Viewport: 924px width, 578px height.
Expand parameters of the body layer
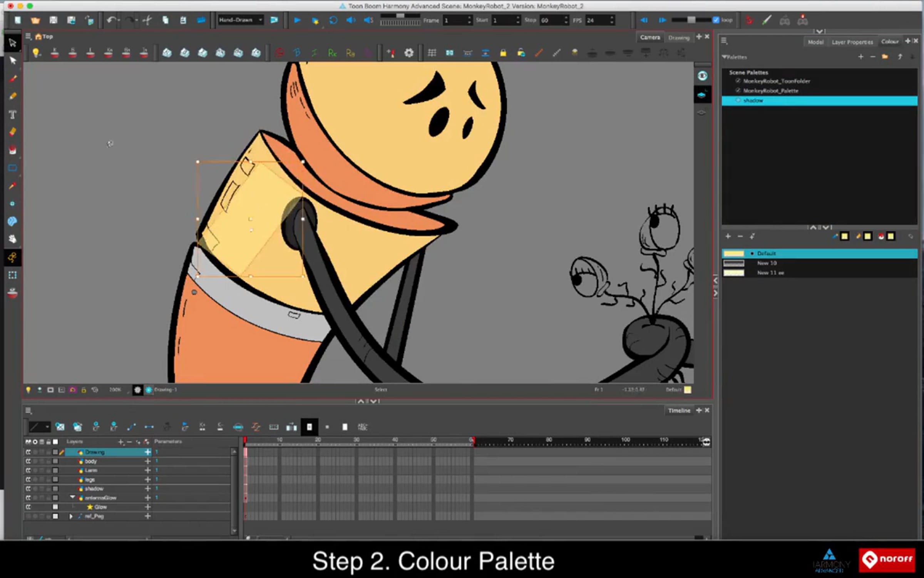(147, 461)
